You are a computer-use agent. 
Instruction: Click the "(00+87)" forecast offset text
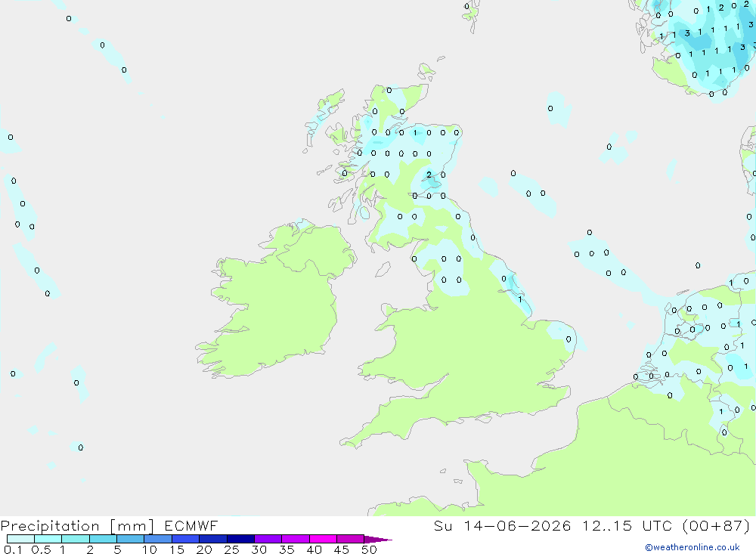tap(717, 526)
